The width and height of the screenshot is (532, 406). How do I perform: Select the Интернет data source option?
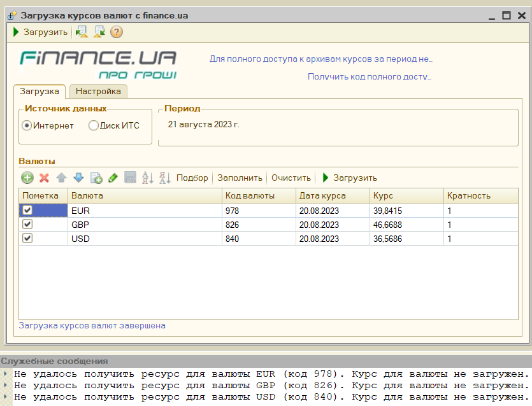(x=27, y=125)
